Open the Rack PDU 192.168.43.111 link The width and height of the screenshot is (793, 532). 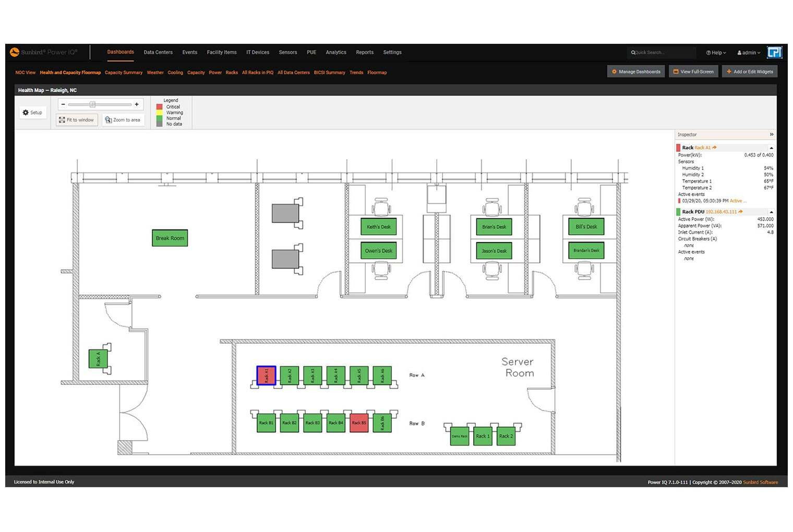pyautogui.click(x=721, y=212)
